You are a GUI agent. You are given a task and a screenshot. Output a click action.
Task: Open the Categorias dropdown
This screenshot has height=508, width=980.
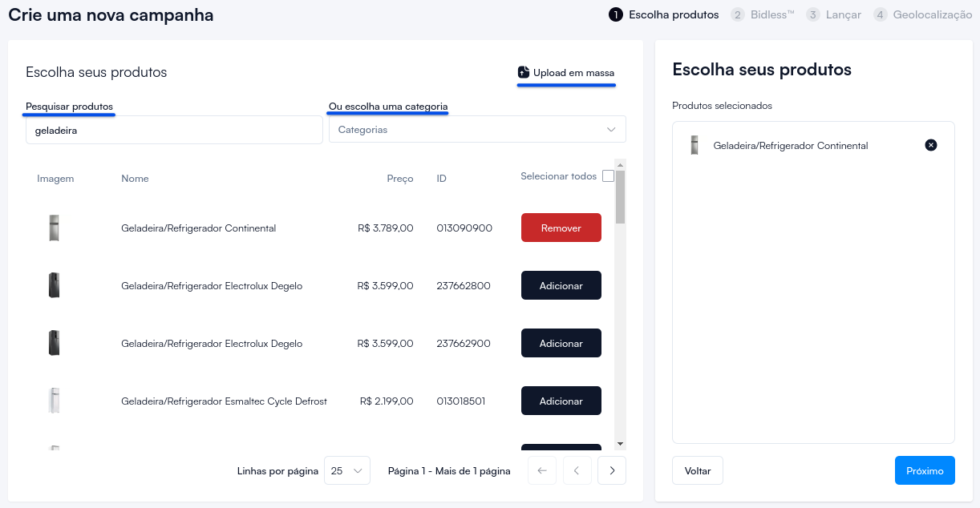(x=477, y=130)
